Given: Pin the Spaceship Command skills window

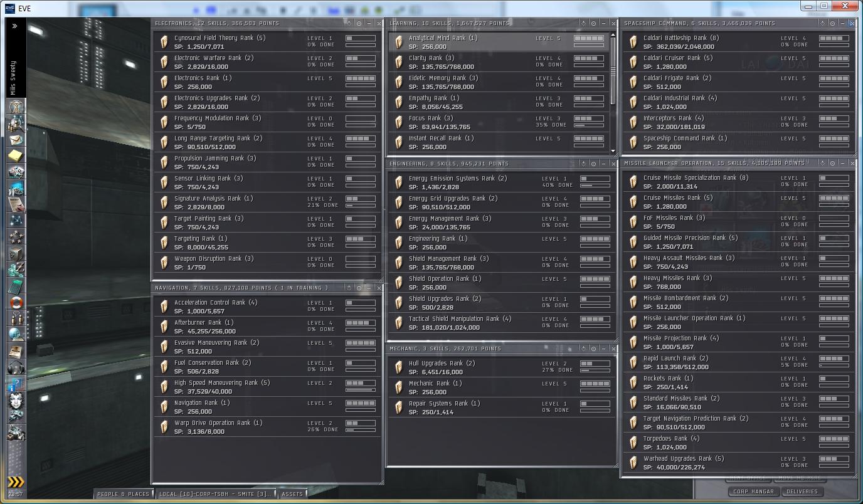Looking at the screenshot, I should [822, 23].
